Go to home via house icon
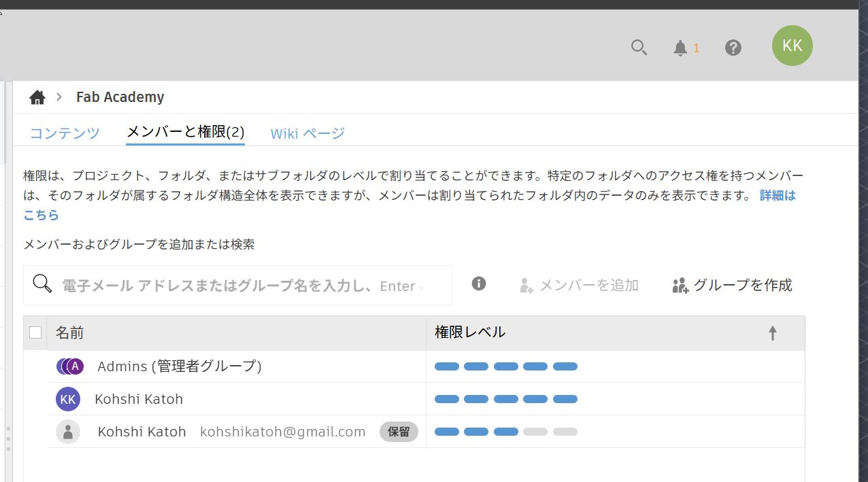This screenshot has height=482, width=868. click(x=37, y=97)
